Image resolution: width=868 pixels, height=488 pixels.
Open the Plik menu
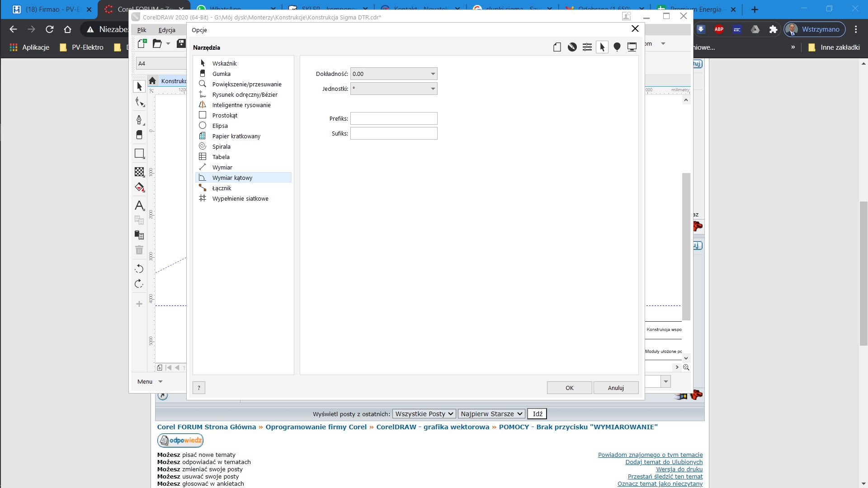pyautogui.click(x=142, y=30)
